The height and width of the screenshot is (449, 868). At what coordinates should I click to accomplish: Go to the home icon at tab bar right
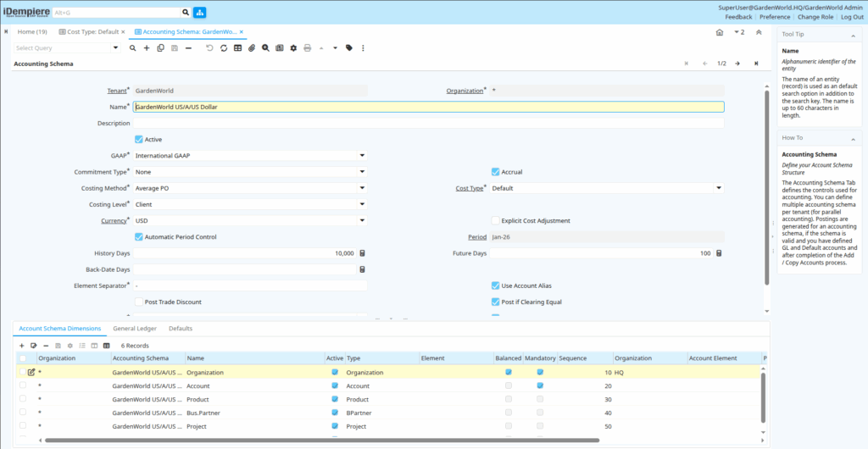point(719,32)
